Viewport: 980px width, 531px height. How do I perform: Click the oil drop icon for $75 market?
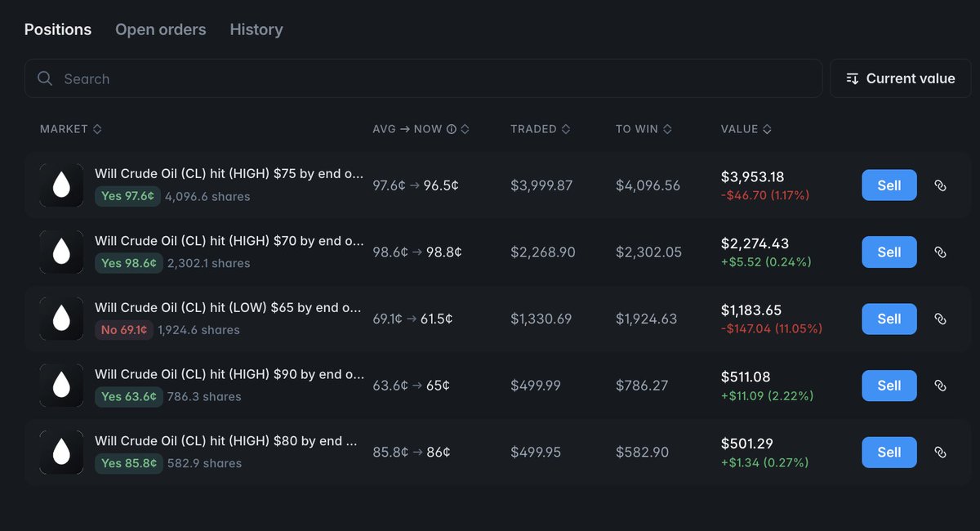pos(61,185)
